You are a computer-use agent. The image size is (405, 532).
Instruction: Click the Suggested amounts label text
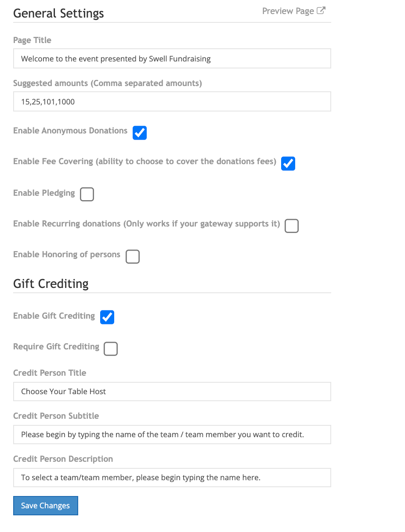(107, 83)
